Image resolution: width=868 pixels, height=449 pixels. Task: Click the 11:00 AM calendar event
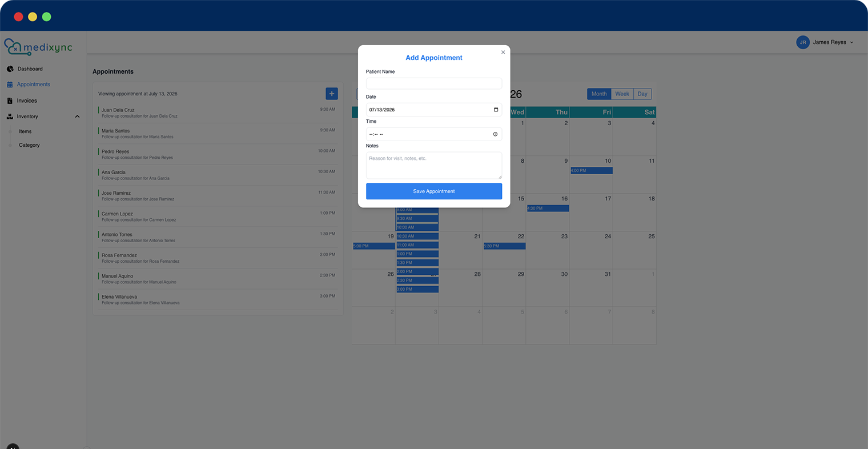[417, 245]
